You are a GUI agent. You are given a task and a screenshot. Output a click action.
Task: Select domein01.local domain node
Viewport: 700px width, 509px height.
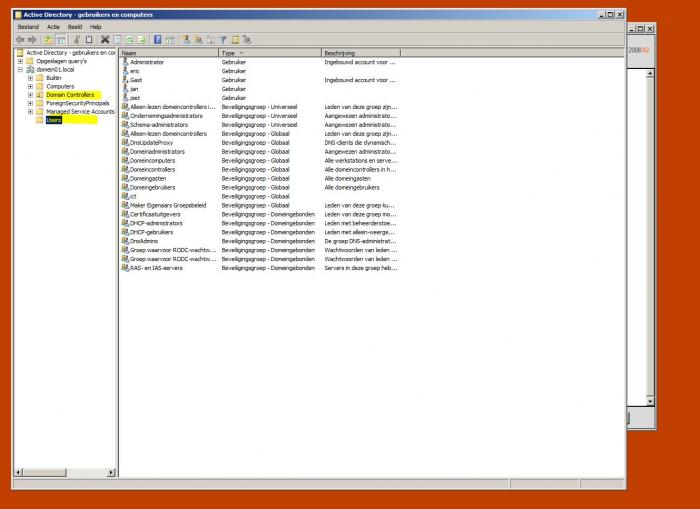coord(55,70)
